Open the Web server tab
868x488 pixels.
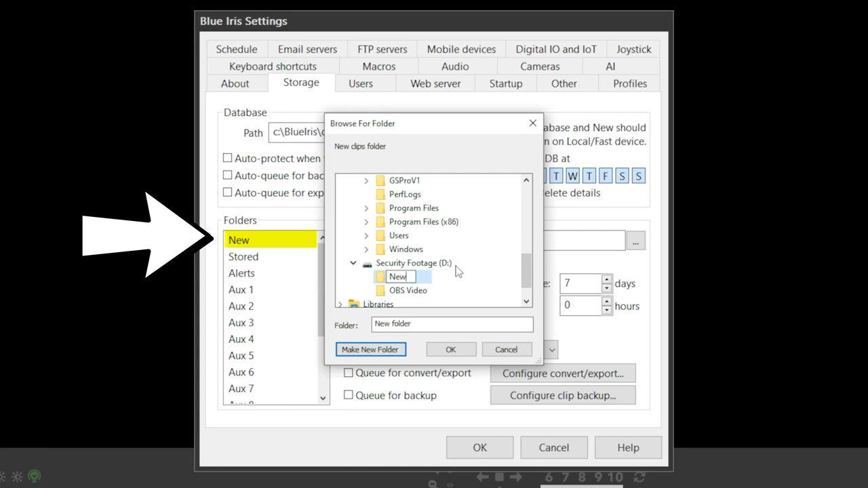[x=435, y=83]
